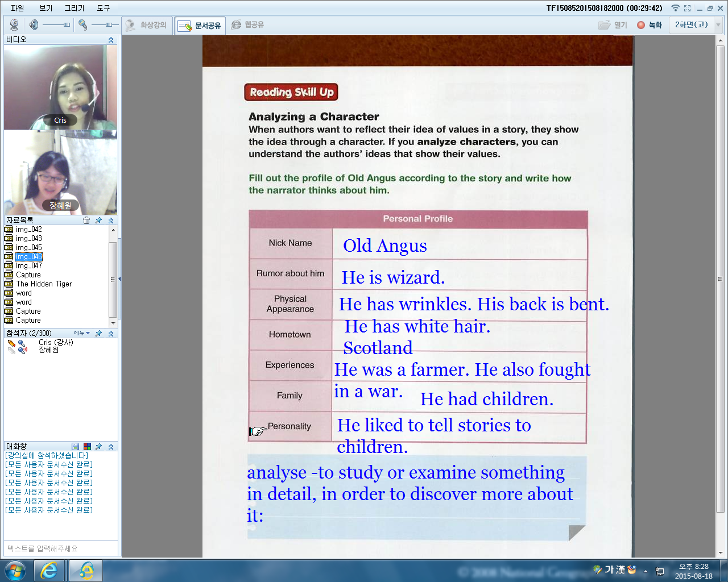This screenshot has height=582, width=728.
Task: Save chat using 대화창 floppy disk icon
Action: click(76, 447)
